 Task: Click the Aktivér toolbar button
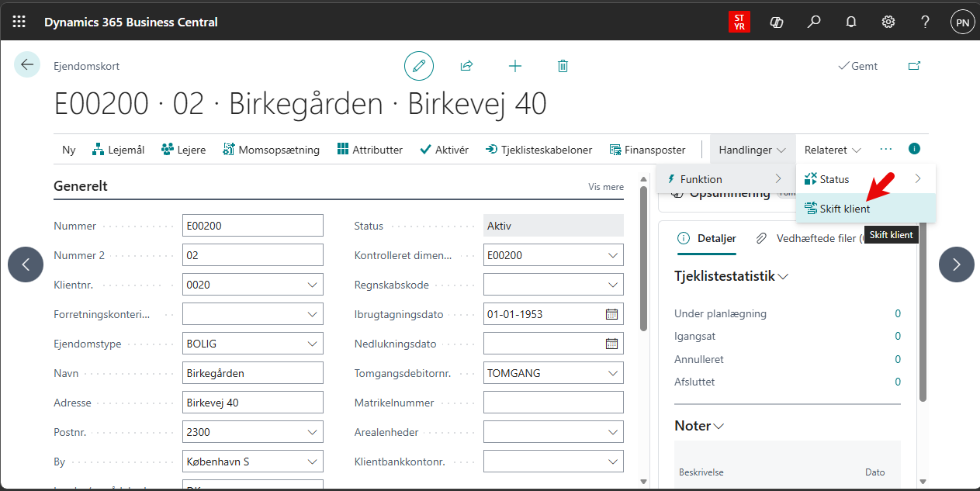click(444, 150)
